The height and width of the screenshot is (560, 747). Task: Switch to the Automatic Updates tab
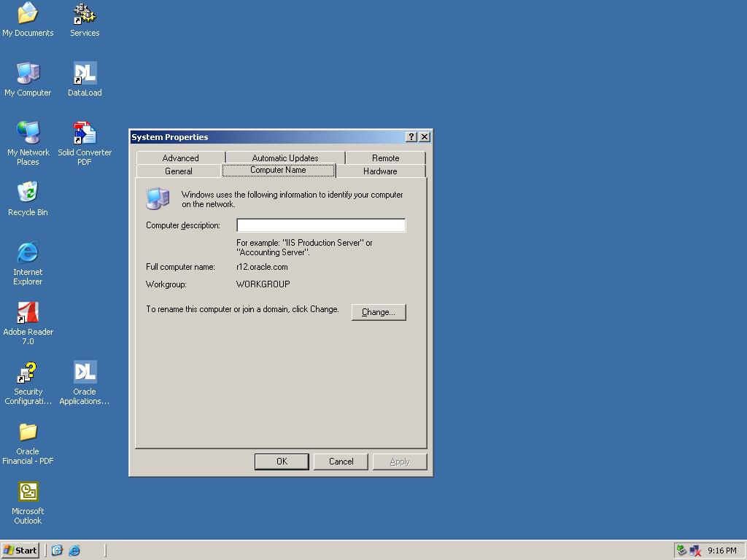(285, 158)
